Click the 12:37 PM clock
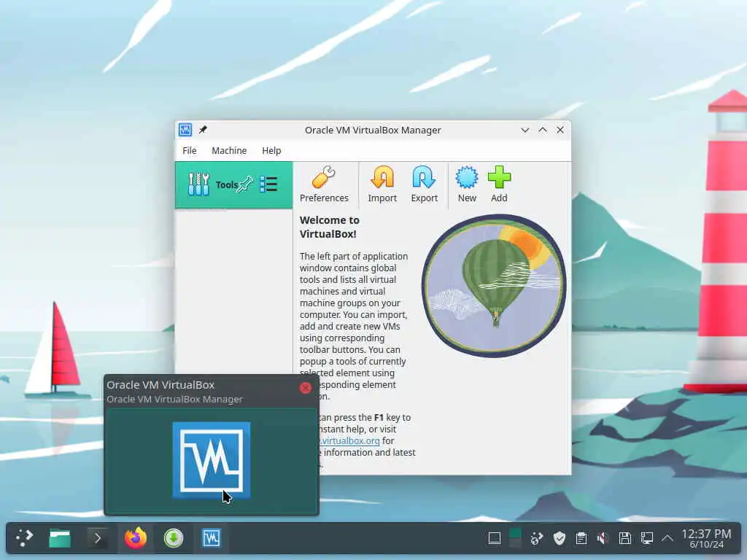This screenshot has height=560, width=747. click(706, 539)
